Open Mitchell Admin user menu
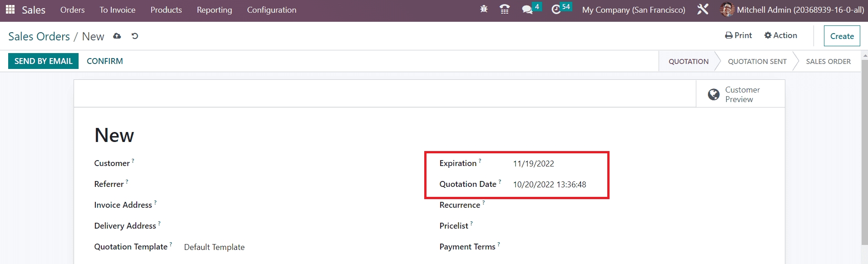 (x=792, y=10)
